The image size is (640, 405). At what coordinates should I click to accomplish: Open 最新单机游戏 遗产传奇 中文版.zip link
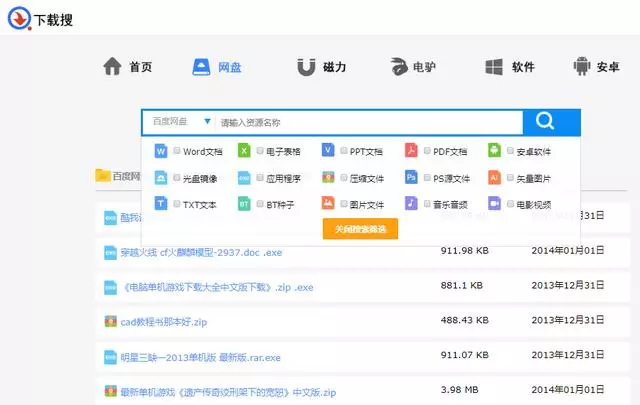click(228, 392)
